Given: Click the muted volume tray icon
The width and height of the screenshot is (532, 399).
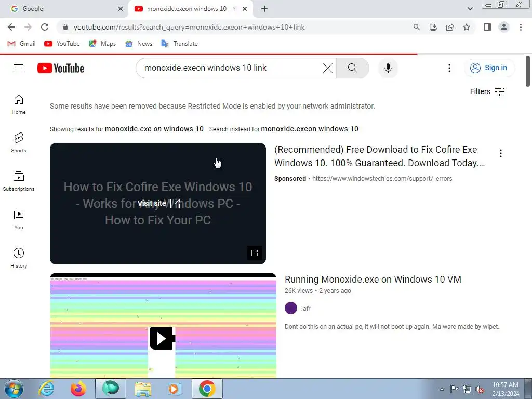Looking at the screenshot, I should 480,389.
